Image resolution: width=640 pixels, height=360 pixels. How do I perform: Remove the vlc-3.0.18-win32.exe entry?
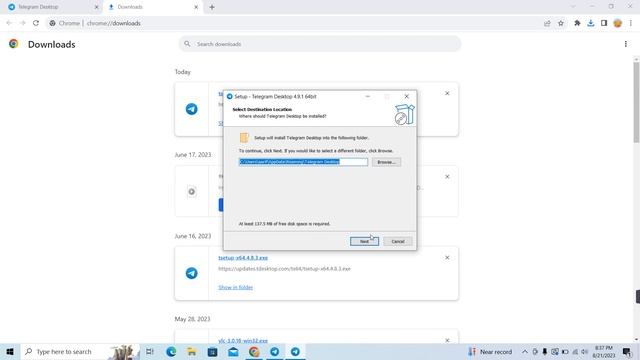click(x=447, y=340)
